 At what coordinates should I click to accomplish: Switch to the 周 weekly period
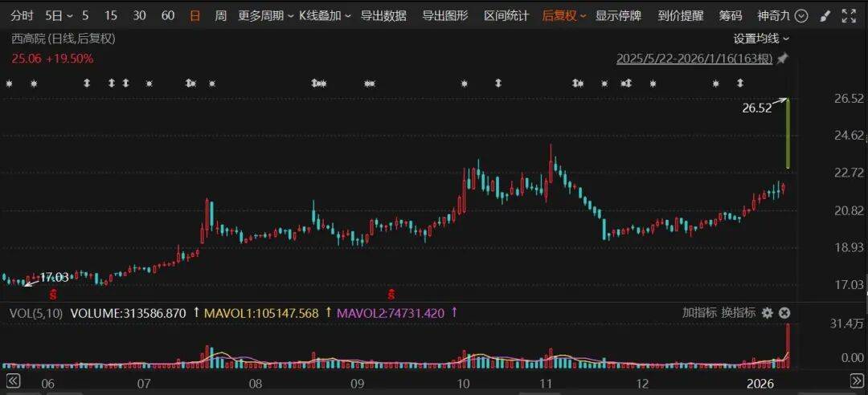[220, 15]
